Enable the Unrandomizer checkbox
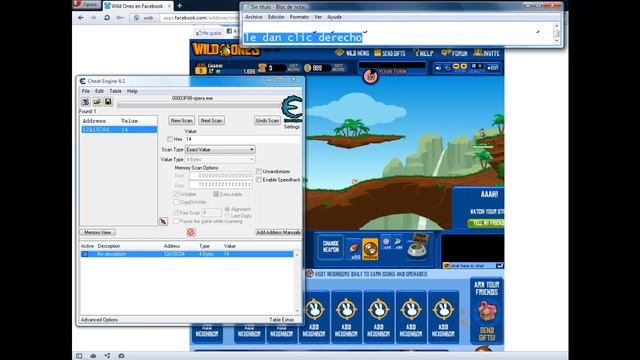This screenshot has height=360, width=640. 259,171
